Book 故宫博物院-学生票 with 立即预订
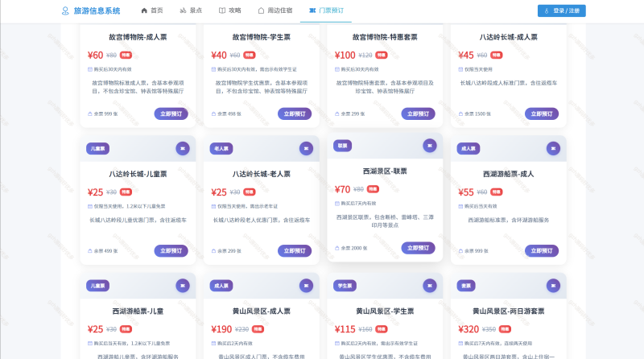Image resolution: width=644 pixels, height=359 pixels. [x=295, y=113]
